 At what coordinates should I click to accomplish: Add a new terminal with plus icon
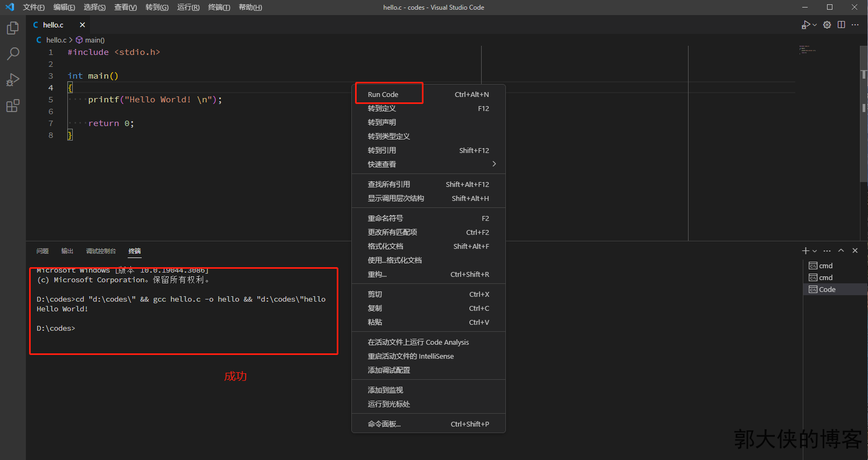(x=805, y=250)
